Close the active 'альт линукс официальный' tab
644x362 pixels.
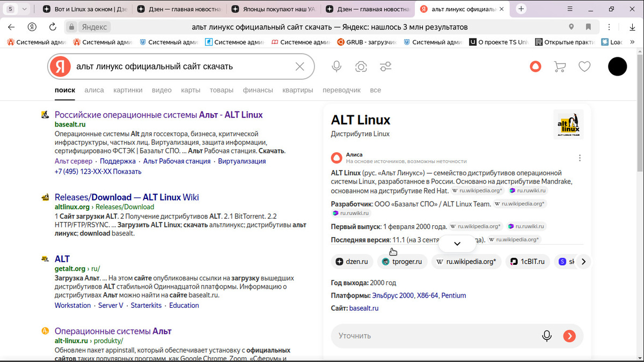(501, 9)
